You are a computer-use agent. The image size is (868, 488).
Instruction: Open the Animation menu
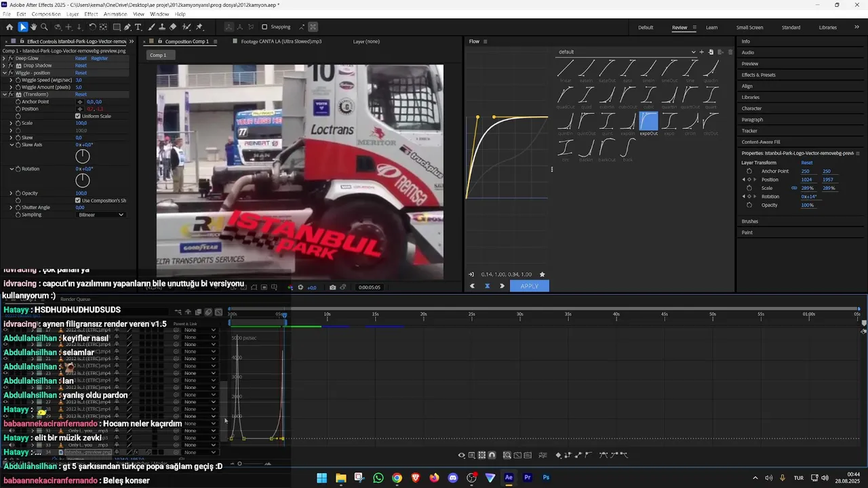pos(115,14)
